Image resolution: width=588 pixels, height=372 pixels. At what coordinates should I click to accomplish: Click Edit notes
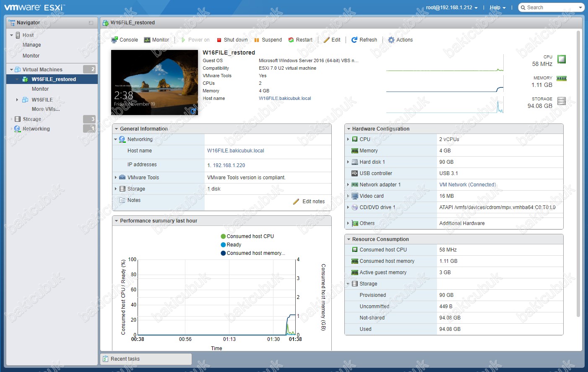point(313,202)
